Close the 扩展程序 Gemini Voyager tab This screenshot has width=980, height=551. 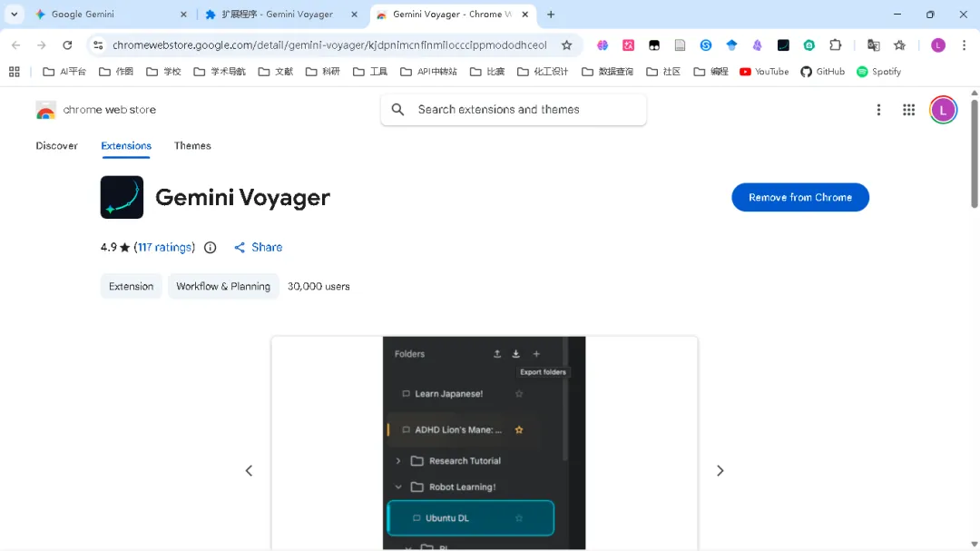(355, 15)
